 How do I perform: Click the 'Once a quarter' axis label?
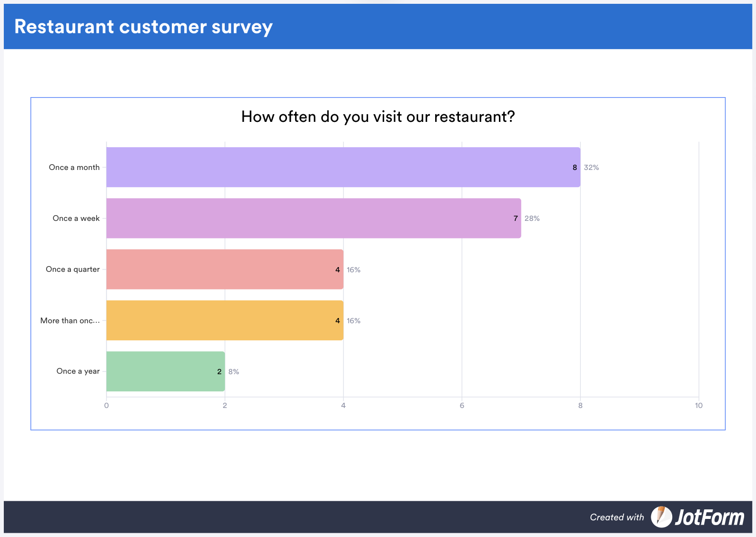73,269
